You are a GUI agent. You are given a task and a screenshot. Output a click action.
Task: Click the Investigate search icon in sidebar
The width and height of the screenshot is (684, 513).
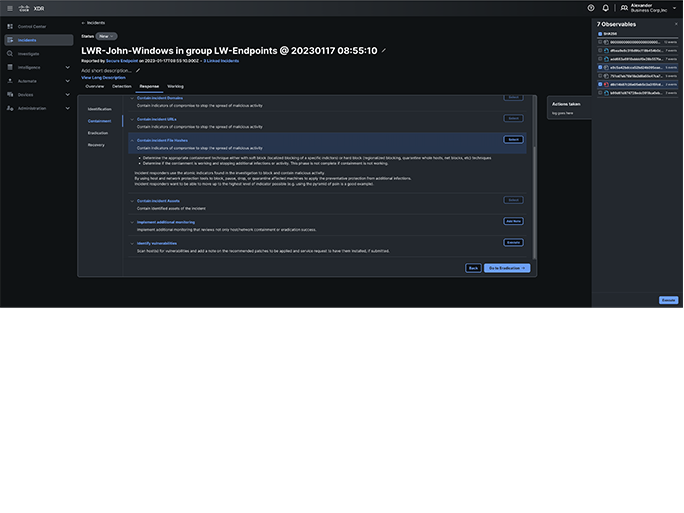coord(10,53)
